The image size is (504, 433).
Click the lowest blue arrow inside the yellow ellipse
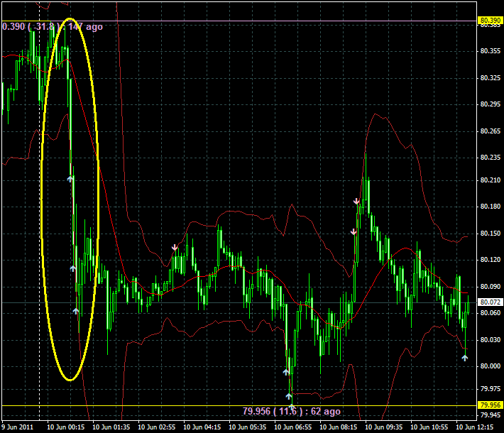76,311
